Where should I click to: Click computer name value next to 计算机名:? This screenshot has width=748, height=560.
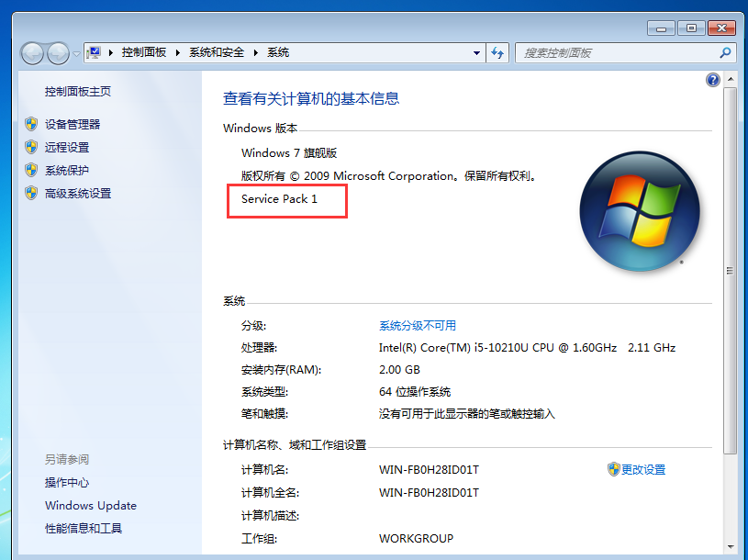429,469
